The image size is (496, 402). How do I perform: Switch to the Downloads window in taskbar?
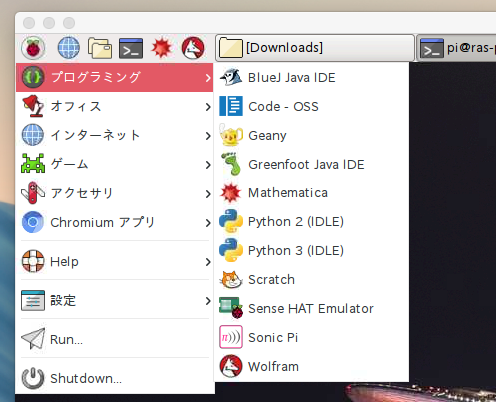coord(315,48)
